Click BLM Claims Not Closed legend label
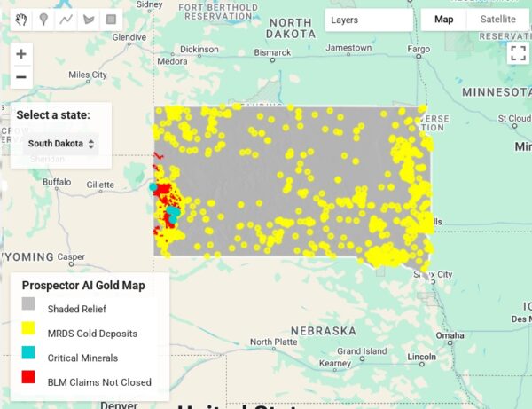The width and height of the screenshot is (532, 409). pos(99,382)
